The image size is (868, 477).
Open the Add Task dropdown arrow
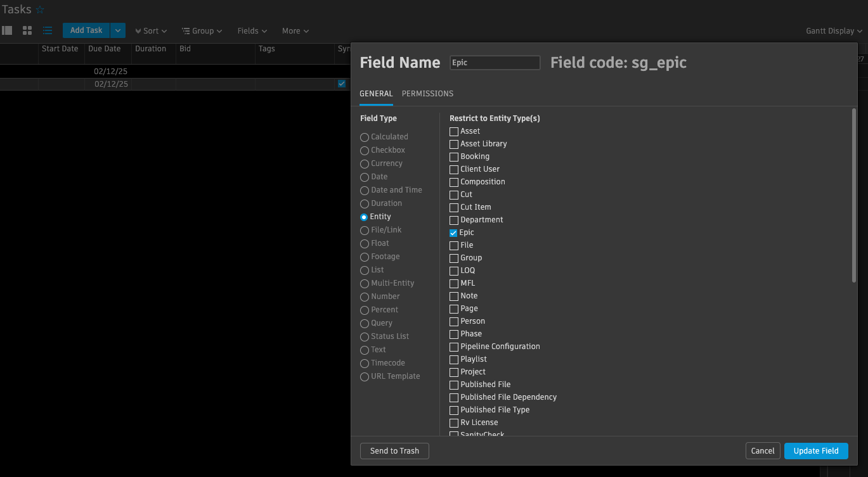click(118, 30)
